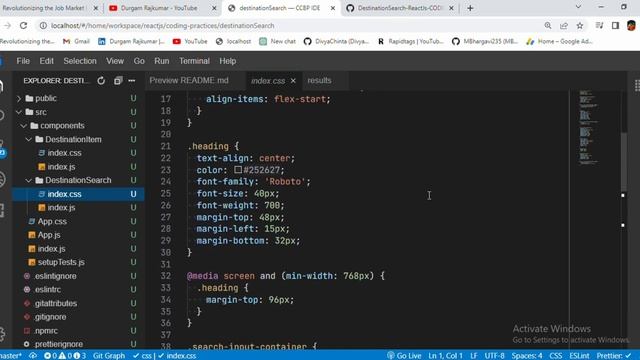Switch to results editor tab

pyautogui.click(x=319, y=81)
